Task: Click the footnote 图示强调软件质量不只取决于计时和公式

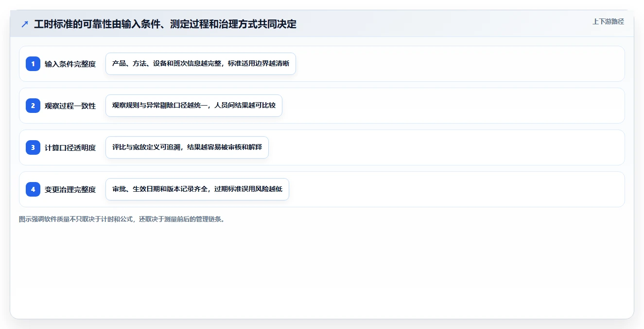Action: tap(122, 219)
